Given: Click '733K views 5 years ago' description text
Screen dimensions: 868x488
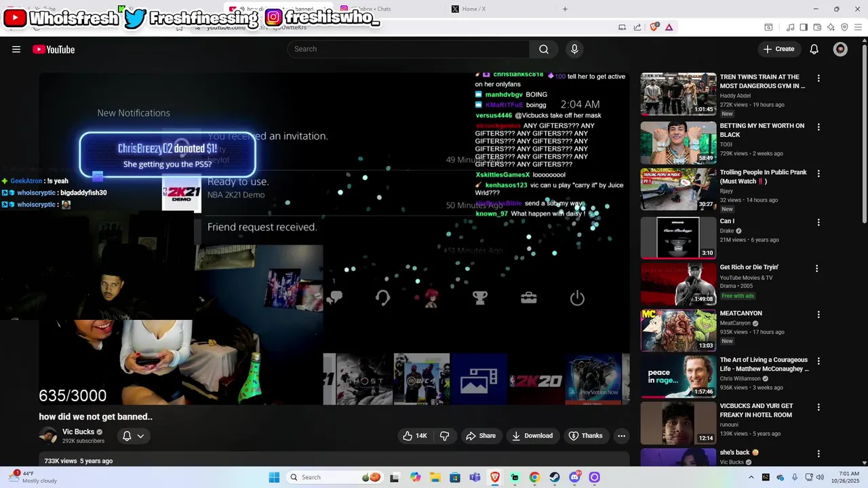Looking at the screenshot, I should pyautogui.click(x=79, y=461).
